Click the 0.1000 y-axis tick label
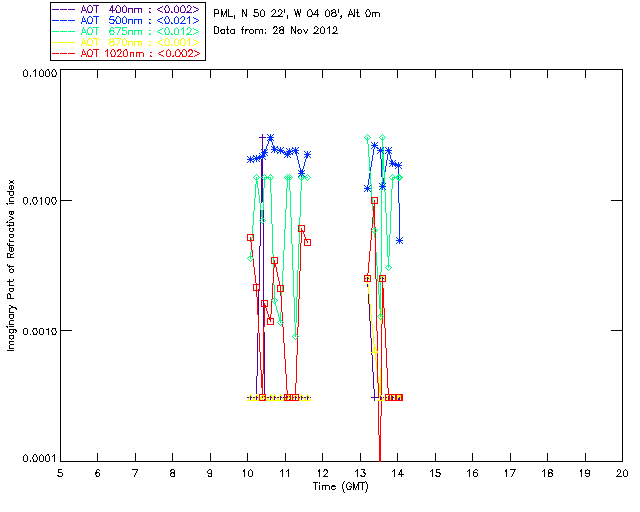 pyautogui.click(x=39, y=73)
